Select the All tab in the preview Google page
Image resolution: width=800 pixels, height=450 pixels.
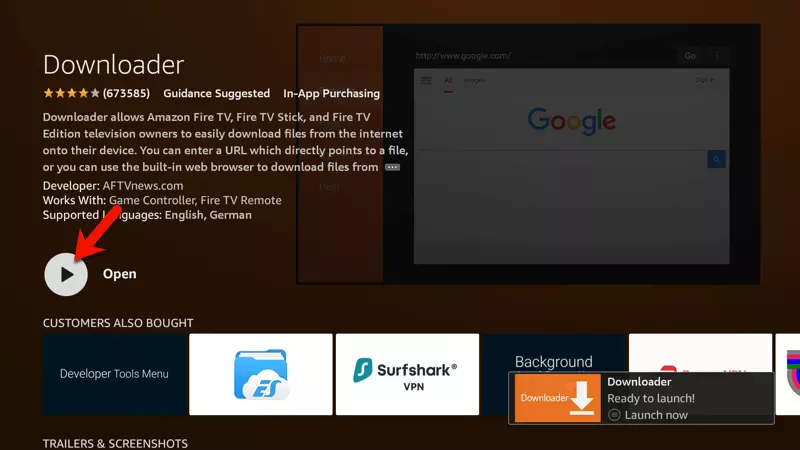pos(448,80)
